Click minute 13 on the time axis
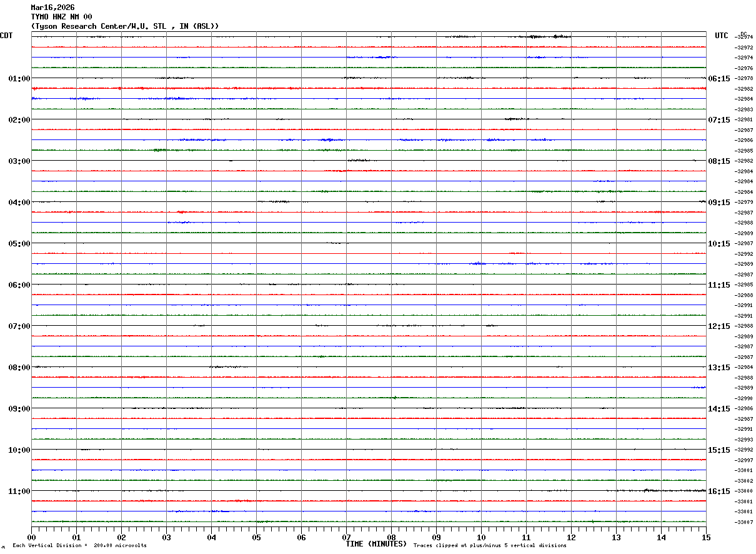Viewport: 756px width, 554px height. pos(616,537)
